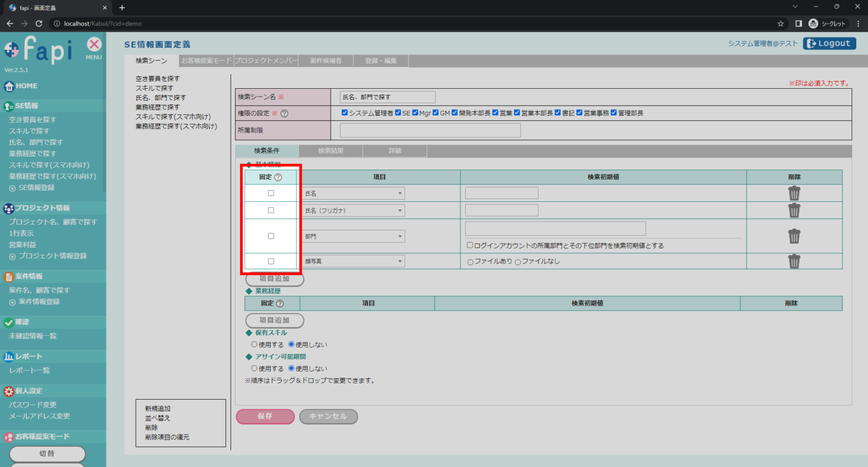Toggle the 固定 checkbox for 氏名 row
The width and height of the screenshot is (868, 467).
click(271, 193)
